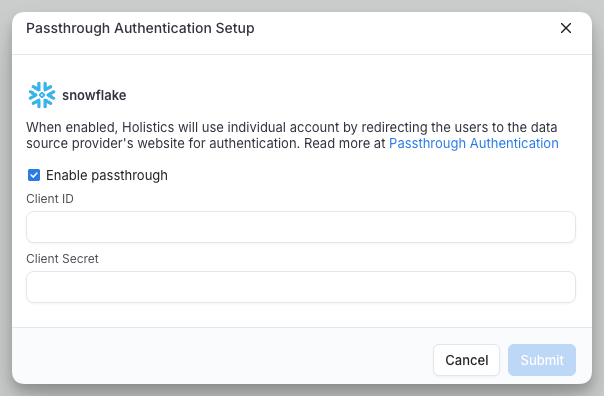Close the Passthrough Authentication Setup dialog

click(x=565, y=28)
